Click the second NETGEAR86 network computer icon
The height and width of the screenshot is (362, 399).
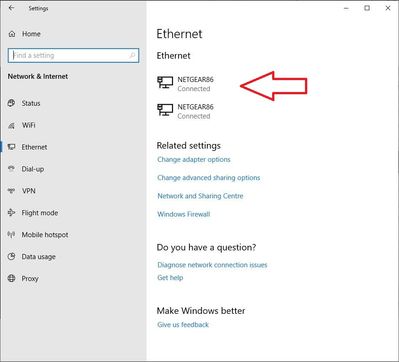pos(165,110)
